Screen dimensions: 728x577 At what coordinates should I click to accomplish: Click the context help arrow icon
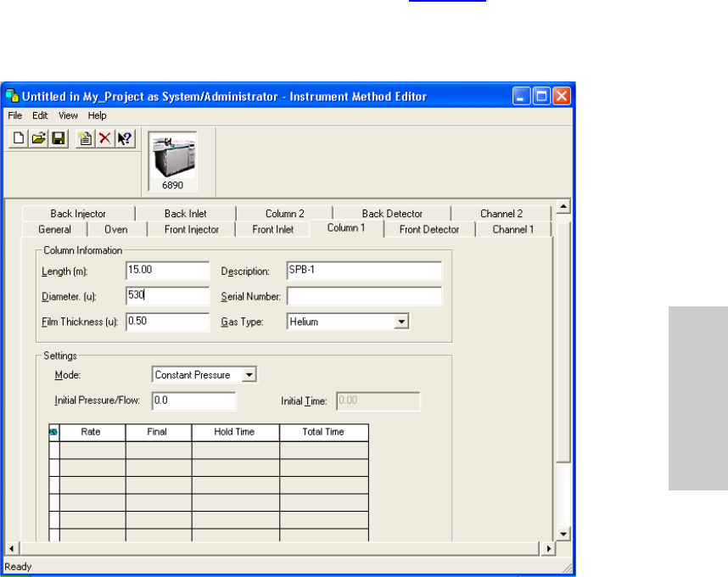pos(125,138)
